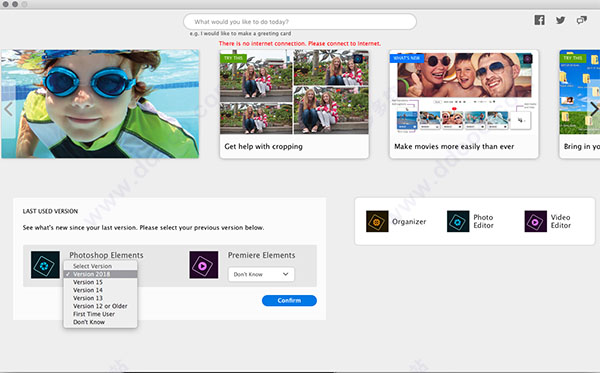600x373 pixels.
Task: Open the partially visible "Bring in" card
Action: (x=580, y=104)
